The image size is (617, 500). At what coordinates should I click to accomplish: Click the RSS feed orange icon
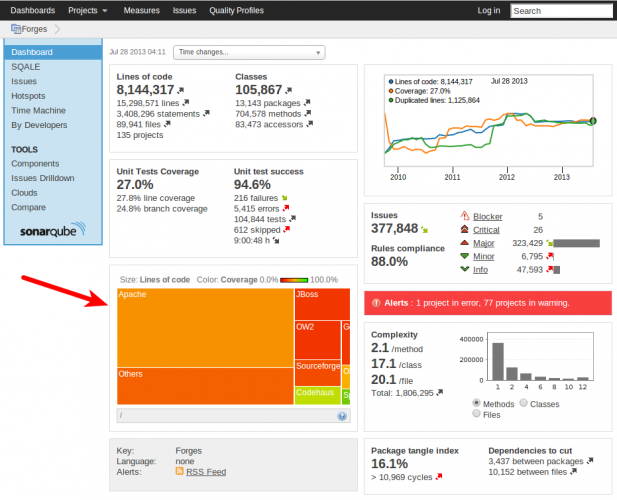(179, 471)
